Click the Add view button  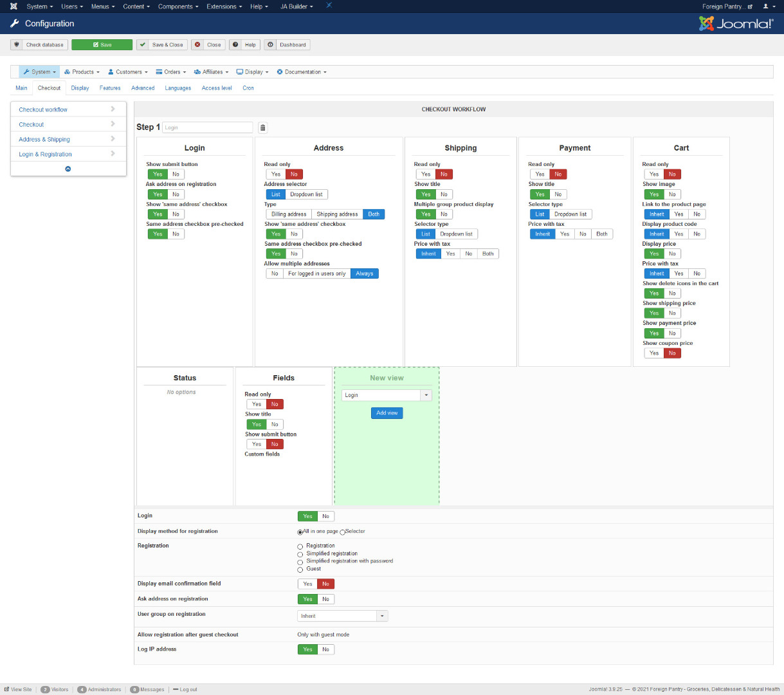(387, 413)
